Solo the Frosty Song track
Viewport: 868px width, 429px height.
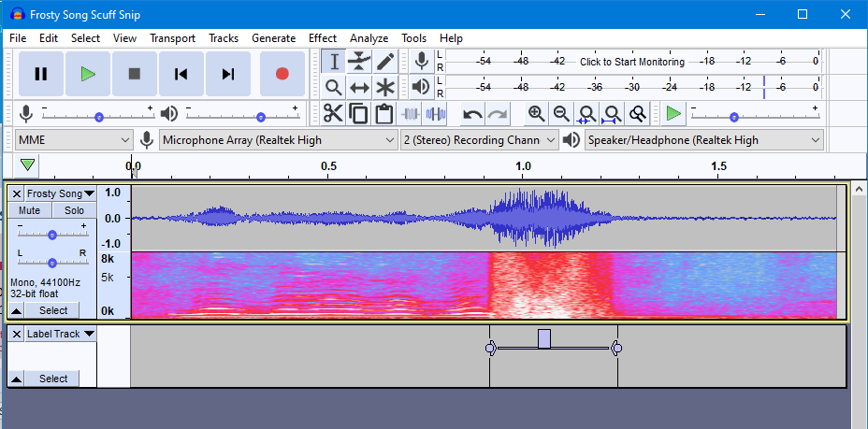74,210
